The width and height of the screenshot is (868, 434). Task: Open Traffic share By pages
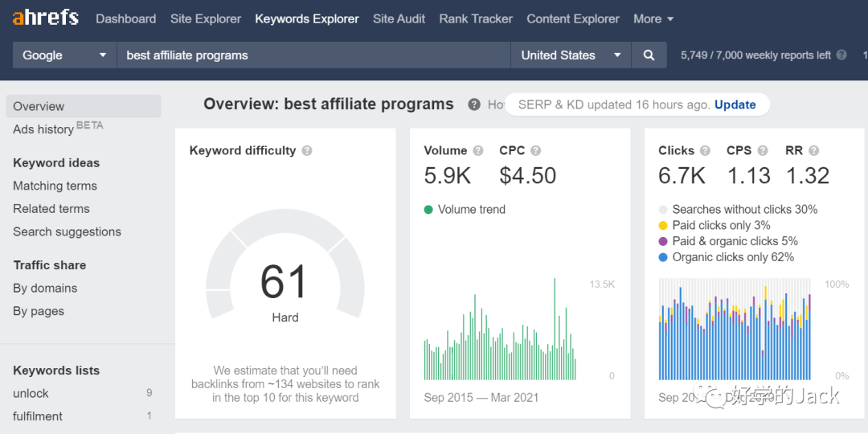(x=39, y=311)
